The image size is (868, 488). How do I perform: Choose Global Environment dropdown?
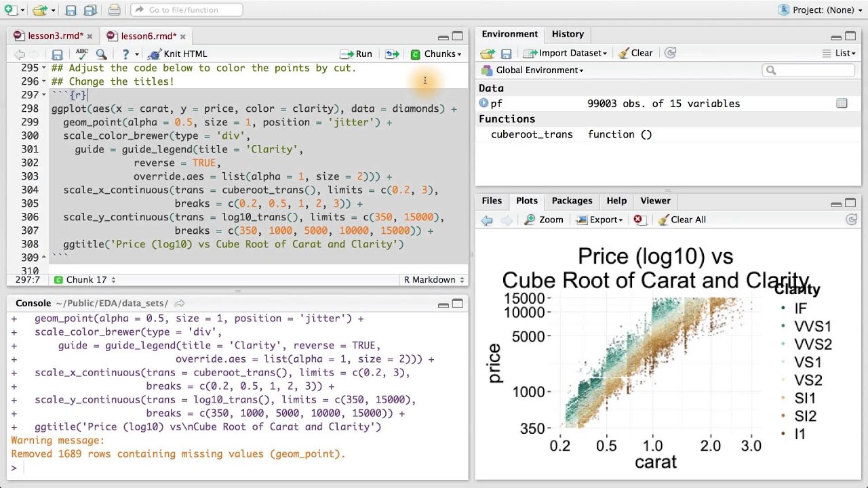point(532,70)
